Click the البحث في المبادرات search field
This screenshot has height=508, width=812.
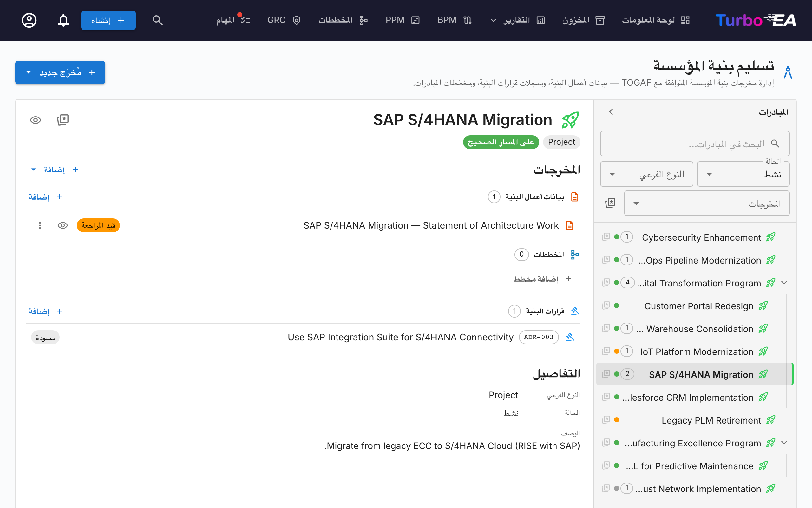point(695,144)
